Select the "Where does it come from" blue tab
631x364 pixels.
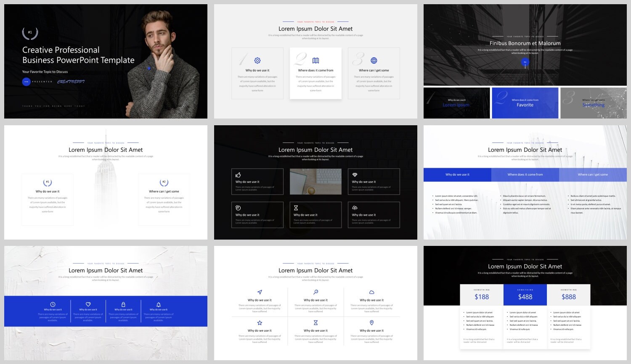tap(525, 174)
